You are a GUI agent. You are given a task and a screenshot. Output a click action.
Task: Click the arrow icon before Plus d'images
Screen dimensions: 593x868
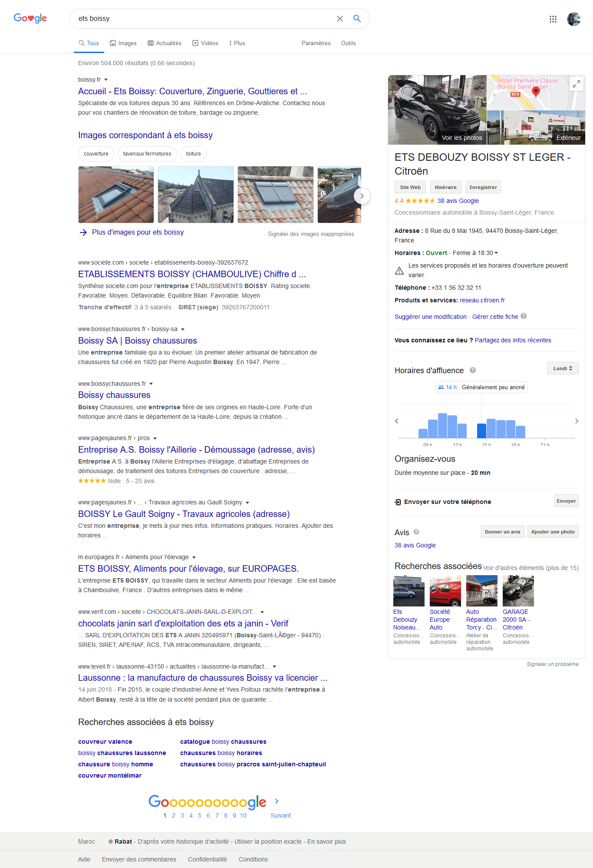coord(83,232)
